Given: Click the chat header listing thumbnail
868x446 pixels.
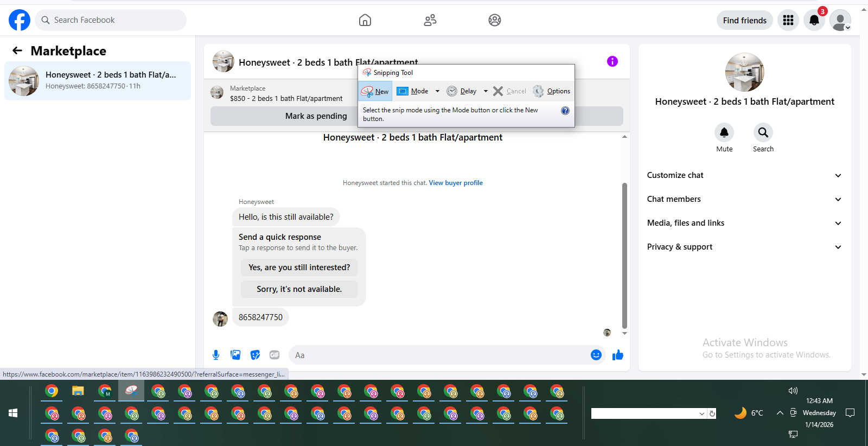Looking at the screenshot, I should [x=224, y=62].
